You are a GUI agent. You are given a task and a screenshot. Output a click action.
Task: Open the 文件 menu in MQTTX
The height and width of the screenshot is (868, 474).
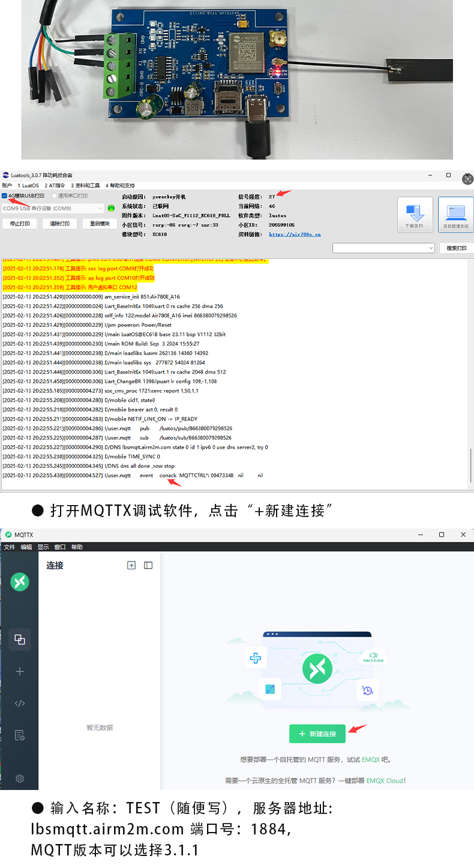(9, 547)
